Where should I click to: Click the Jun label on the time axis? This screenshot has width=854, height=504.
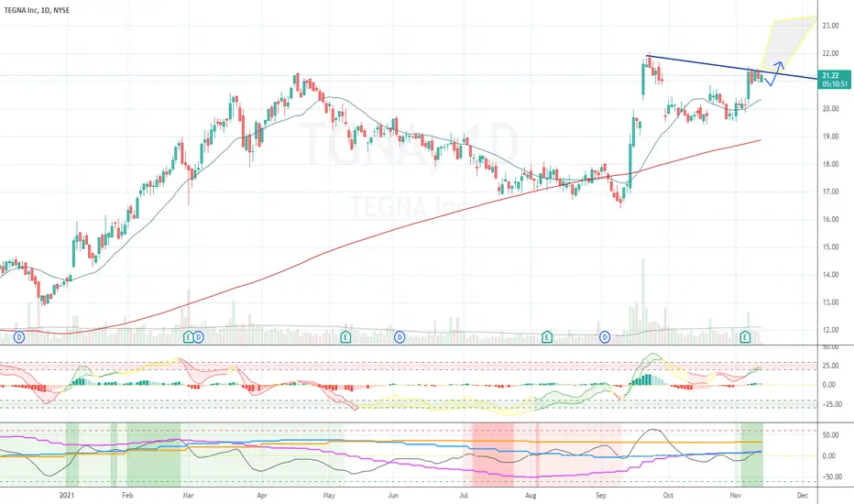click(x=393, y=495)
